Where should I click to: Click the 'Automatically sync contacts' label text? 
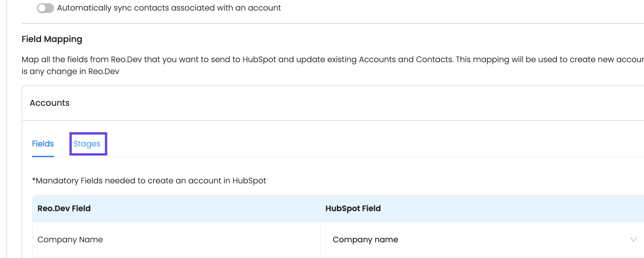(x=169, y=8)
